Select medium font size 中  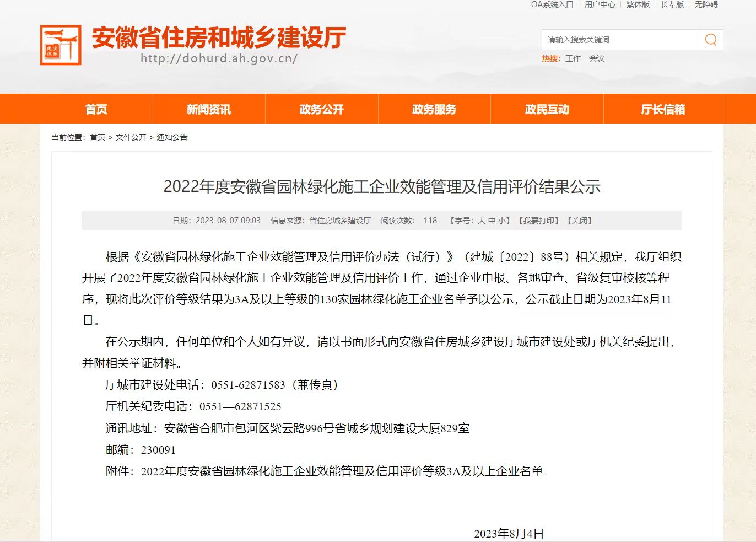pos(491,220)
